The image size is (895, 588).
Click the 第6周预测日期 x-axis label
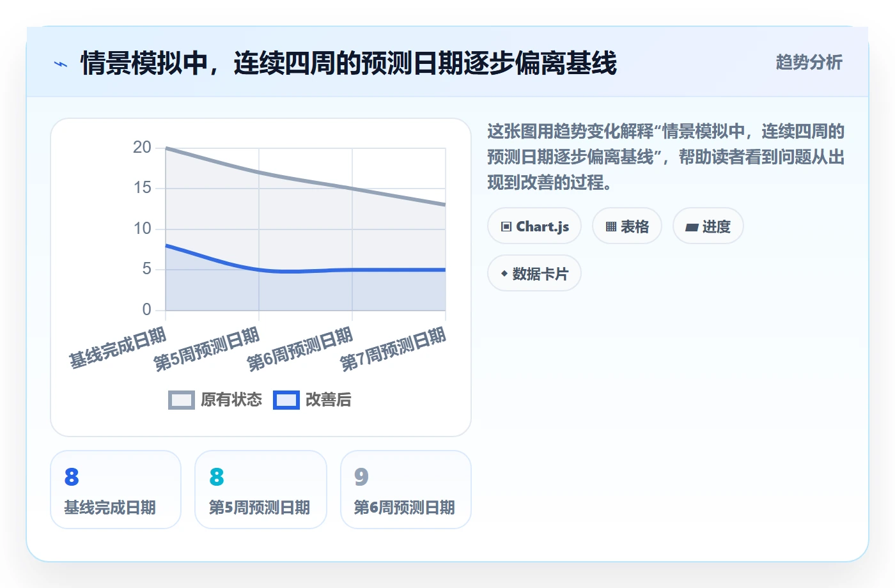(x=300, y=349)
